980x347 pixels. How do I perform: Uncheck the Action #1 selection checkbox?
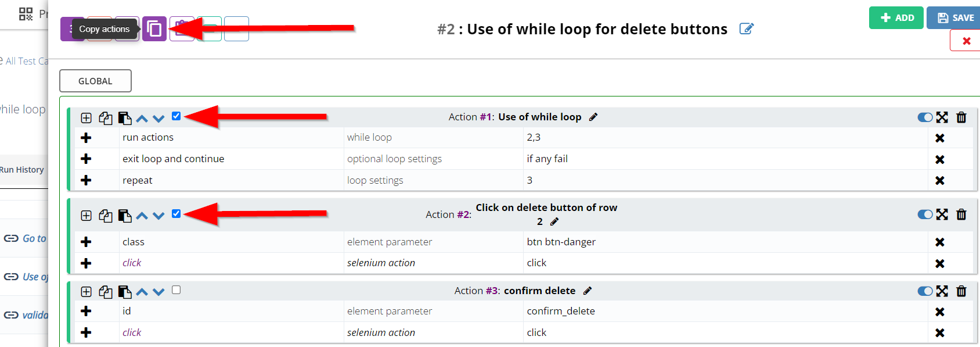click(176, 116)
